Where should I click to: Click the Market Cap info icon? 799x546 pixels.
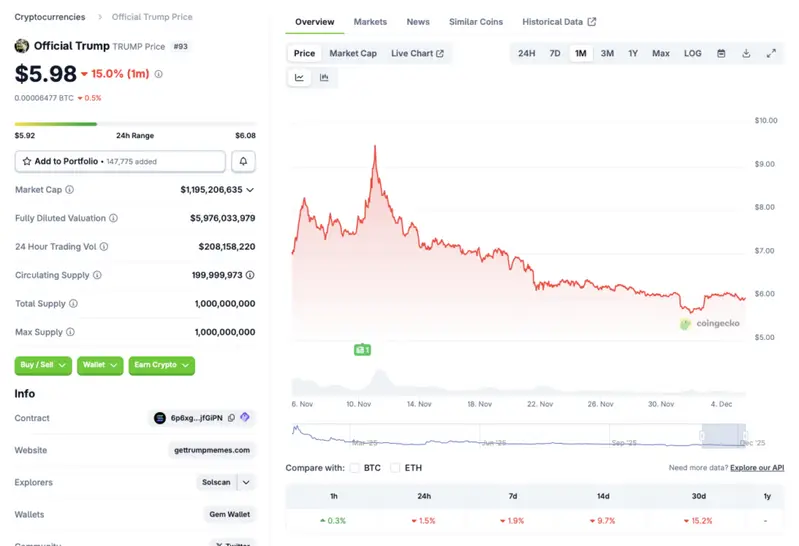[69, 189]
